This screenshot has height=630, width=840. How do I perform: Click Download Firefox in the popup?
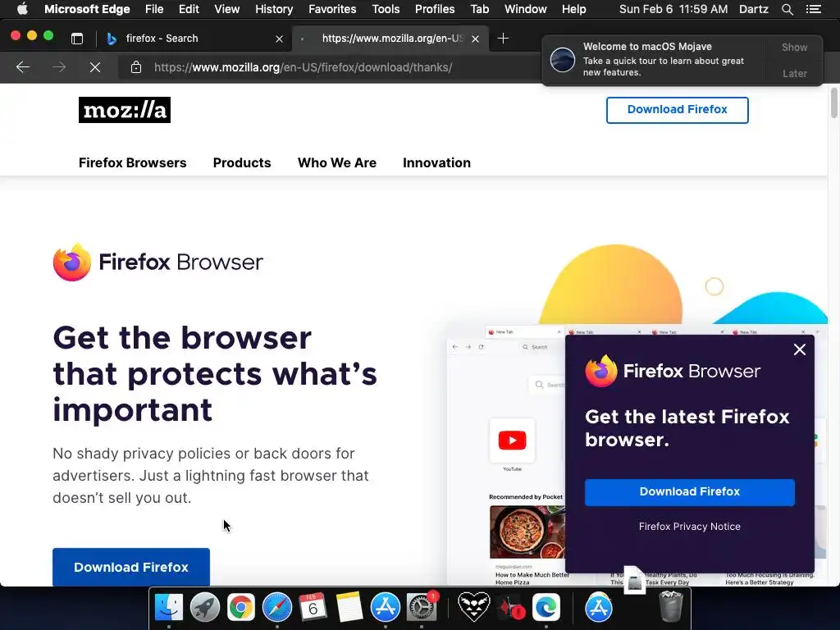[x=689, y=492]
